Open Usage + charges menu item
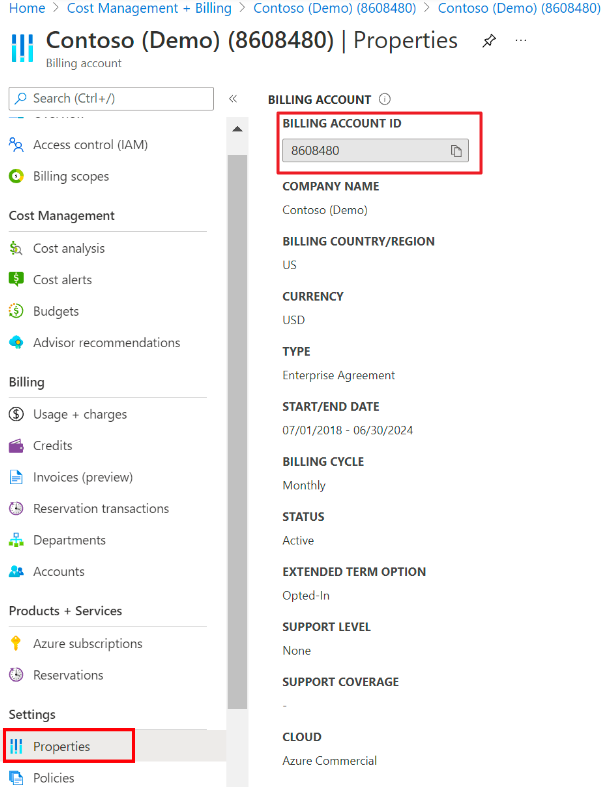The image size is (609, 787). [79, 414]
